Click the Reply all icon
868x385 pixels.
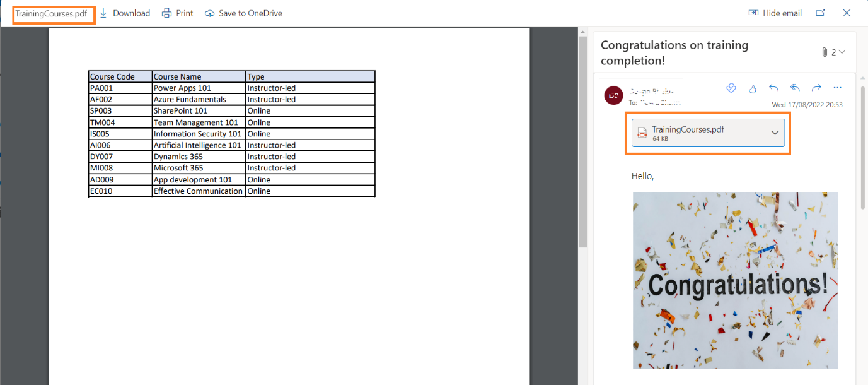[795, 88]
